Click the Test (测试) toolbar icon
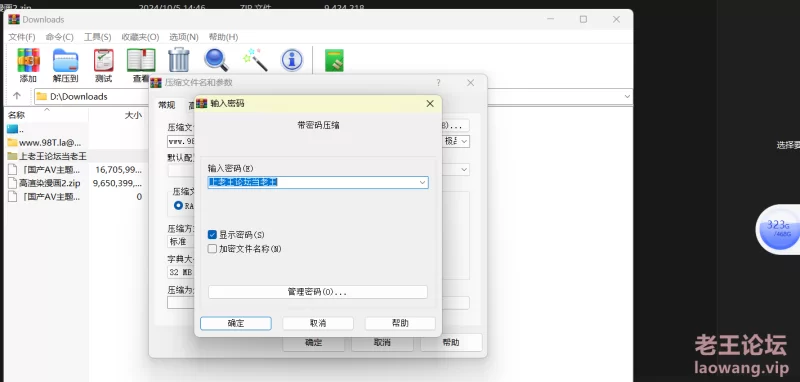This screenshot has height=382, width=800. tap(104, 65)
